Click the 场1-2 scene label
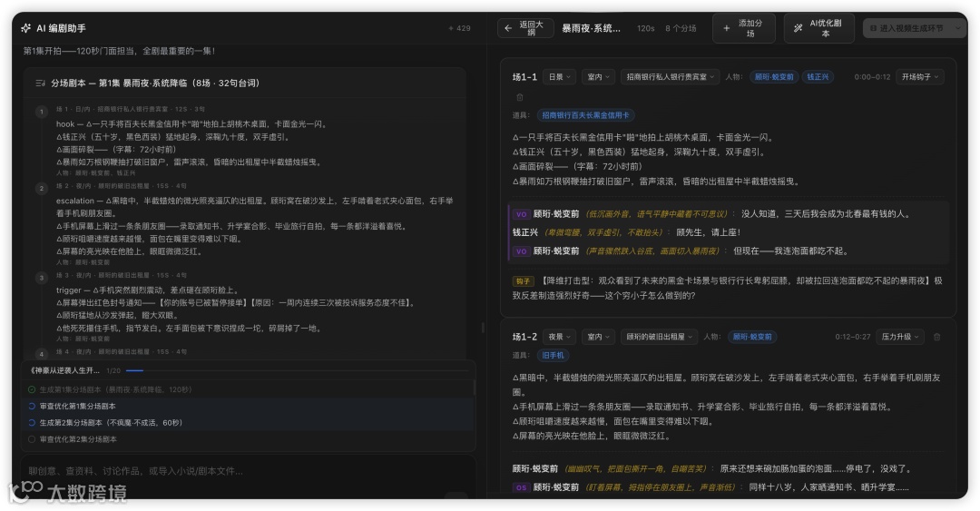Viewport: 980px width, 511px height. [524, 337]
